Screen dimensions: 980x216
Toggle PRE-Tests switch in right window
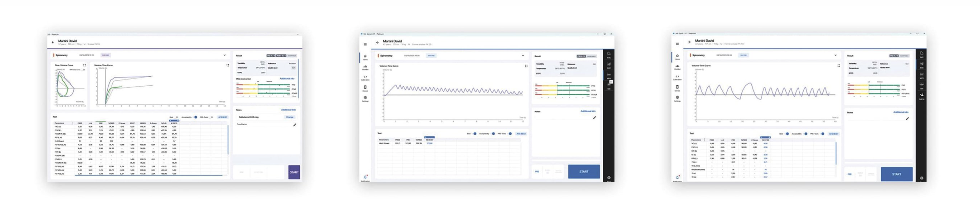tap(822, 134)
